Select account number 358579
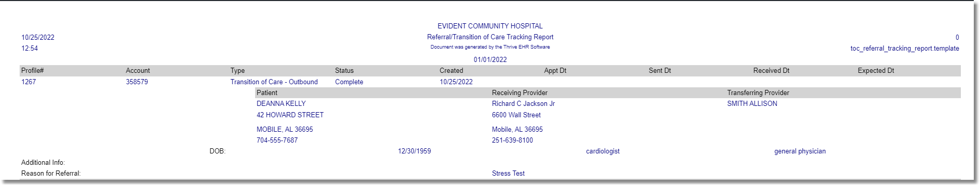The height and width of the screenshot is (186, 980). [x=137, y=82]
